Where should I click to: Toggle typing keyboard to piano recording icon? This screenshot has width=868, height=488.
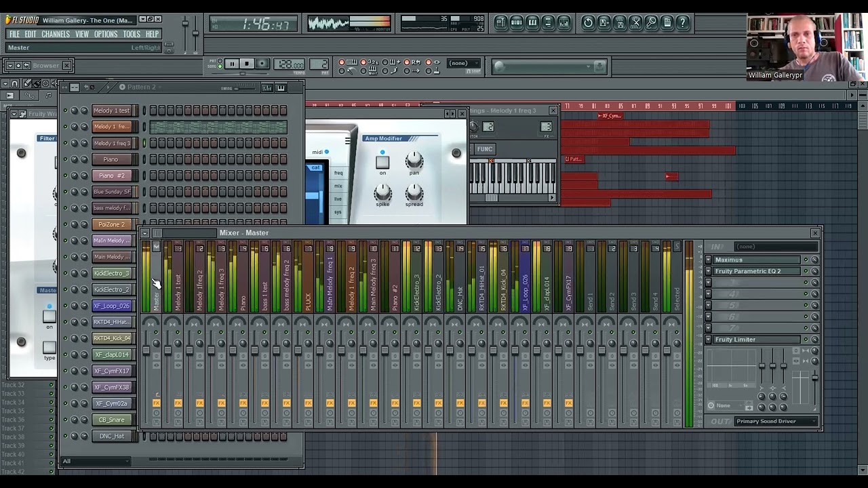coord(352,62)
